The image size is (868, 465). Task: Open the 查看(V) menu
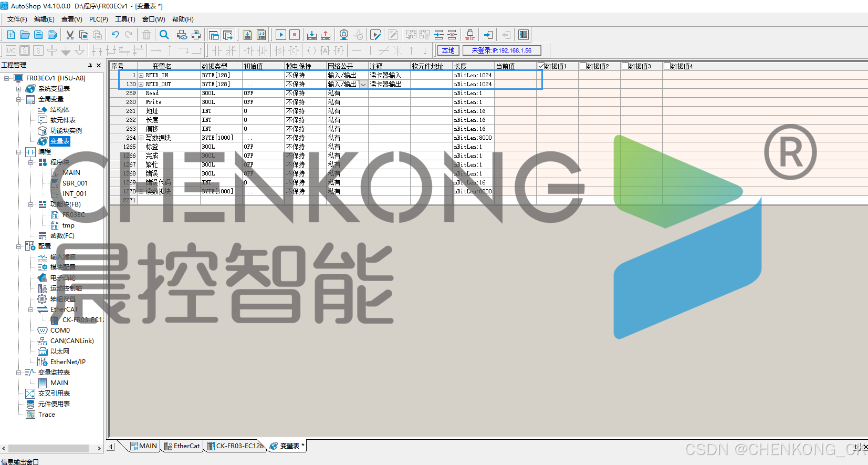point(72,19)
